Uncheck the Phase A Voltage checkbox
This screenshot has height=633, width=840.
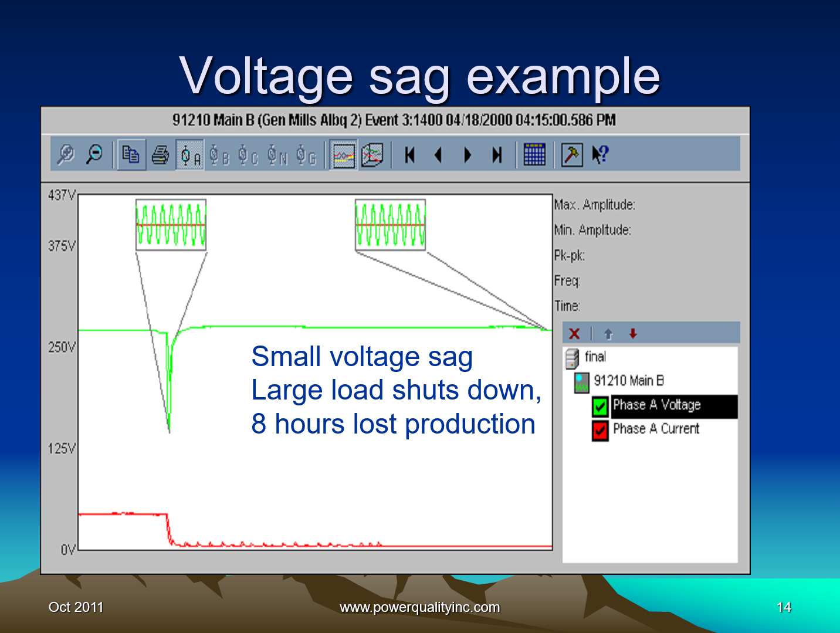(599, 405)
